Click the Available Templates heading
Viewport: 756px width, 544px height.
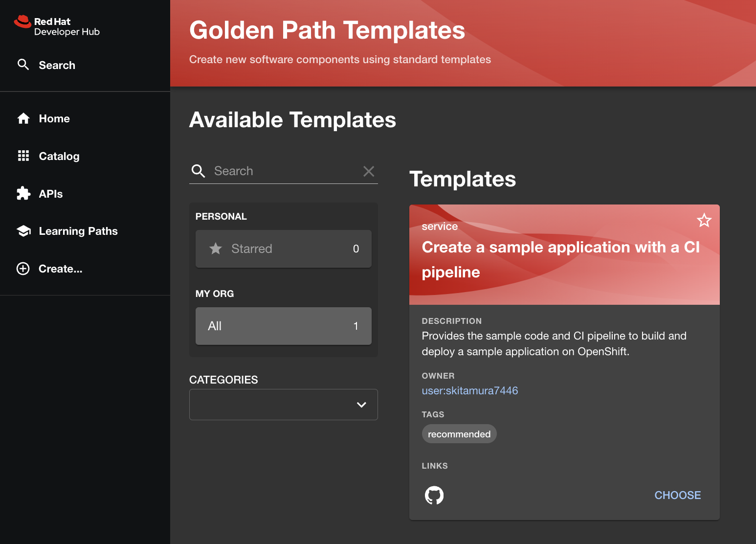point(292,120)
